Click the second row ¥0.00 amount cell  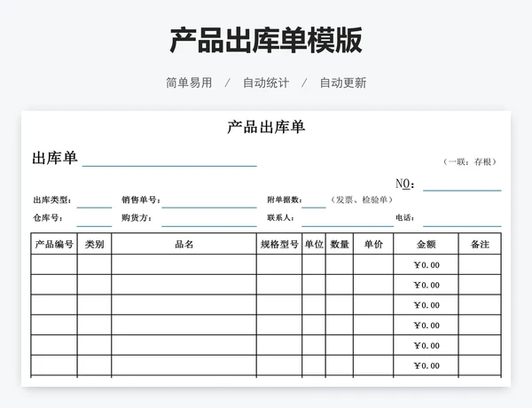426,285
